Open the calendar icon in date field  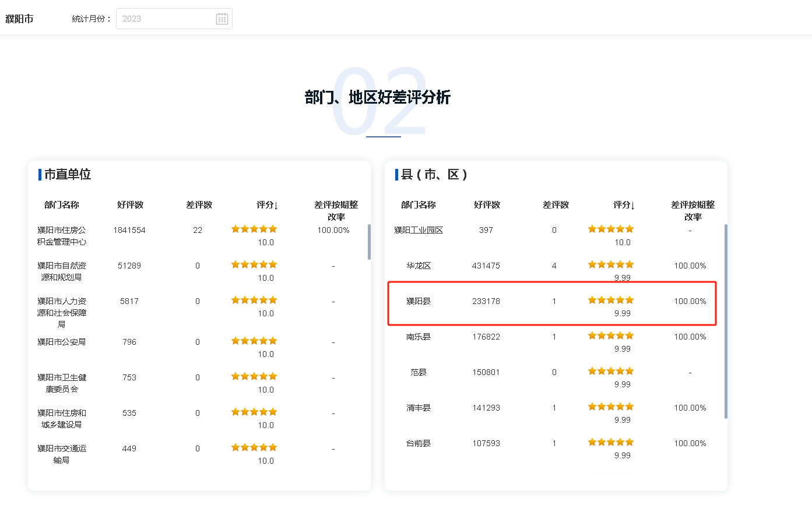click(222, 19)
